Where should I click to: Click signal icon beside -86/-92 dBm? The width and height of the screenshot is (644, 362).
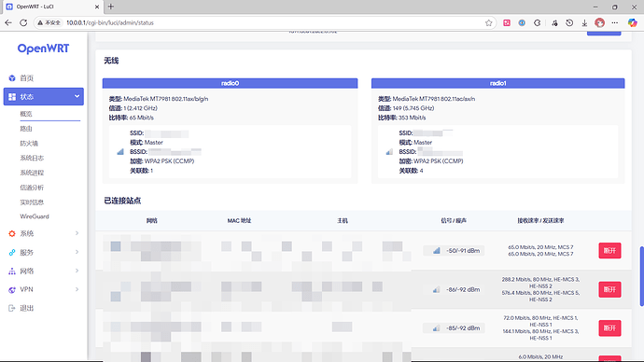click(436, 290)
